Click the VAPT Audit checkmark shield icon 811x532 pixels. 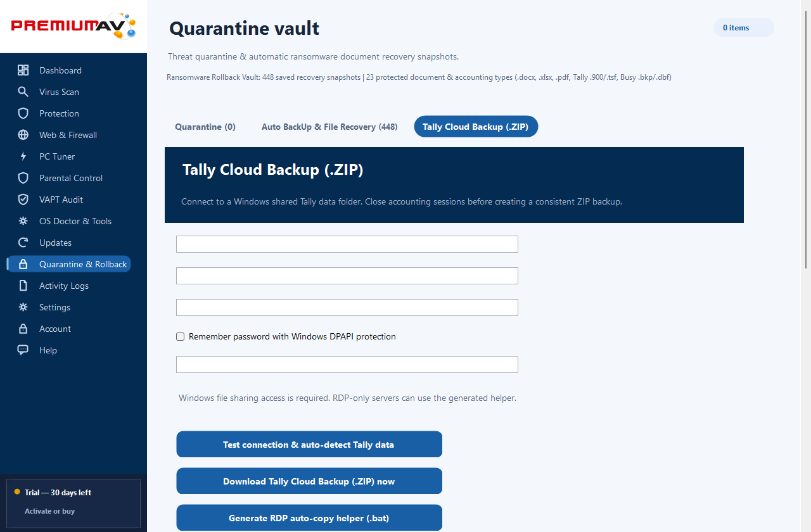23,199
